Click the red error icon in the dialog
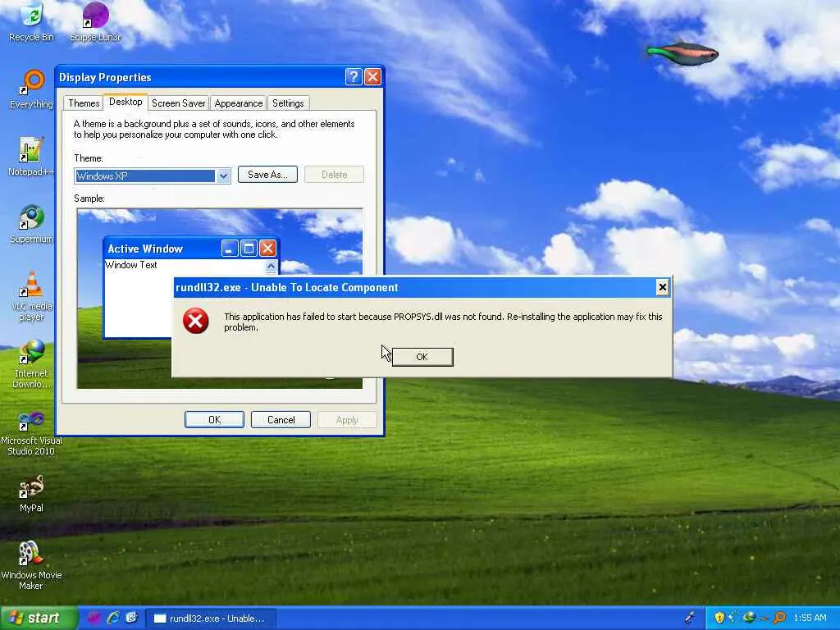 pos(195,321)
